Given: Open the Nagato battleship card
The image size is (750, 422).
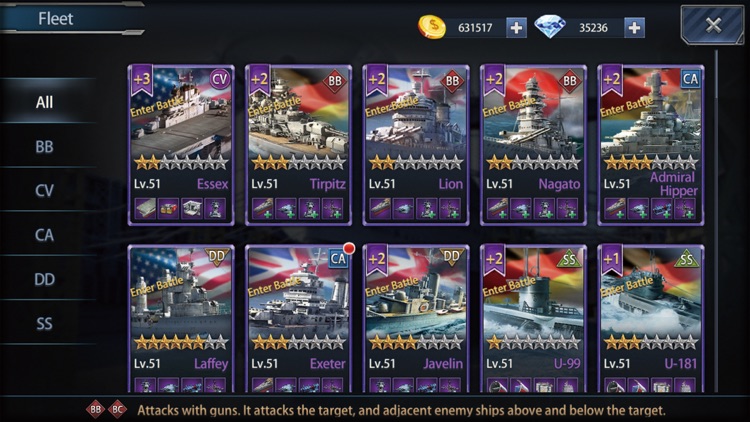Looking at the screenshot, I should click(x=533, y=145).
